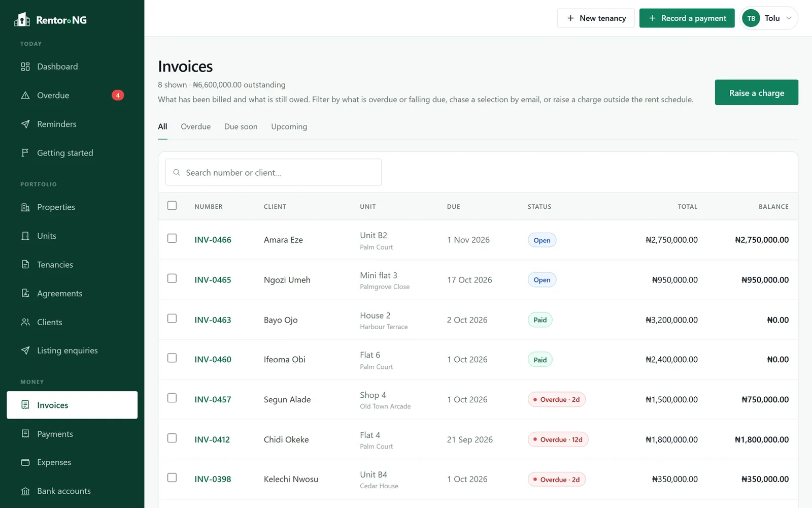Click the Clients people icon
The height and width of the screenshot is (508, 812).
pyautogui.click(x=25, y=322)
